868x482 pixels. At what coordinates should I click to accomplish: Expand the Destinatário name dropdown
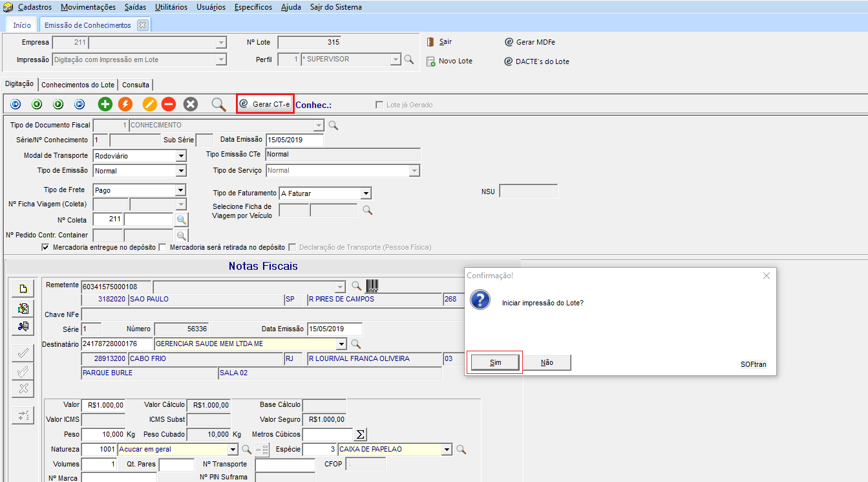(x=341, y=344)
